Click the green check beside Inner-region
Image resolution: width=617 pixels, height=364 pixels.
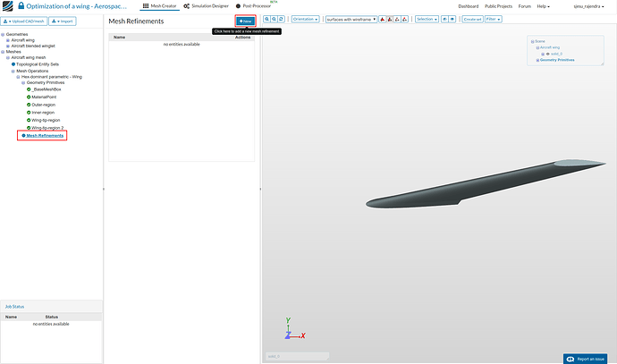tap(29, 113)
